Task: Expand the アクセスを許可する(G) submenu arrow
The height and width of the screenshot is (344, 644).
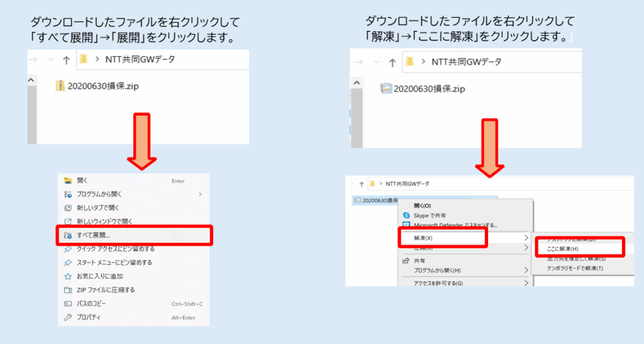Action: point(526,284)
